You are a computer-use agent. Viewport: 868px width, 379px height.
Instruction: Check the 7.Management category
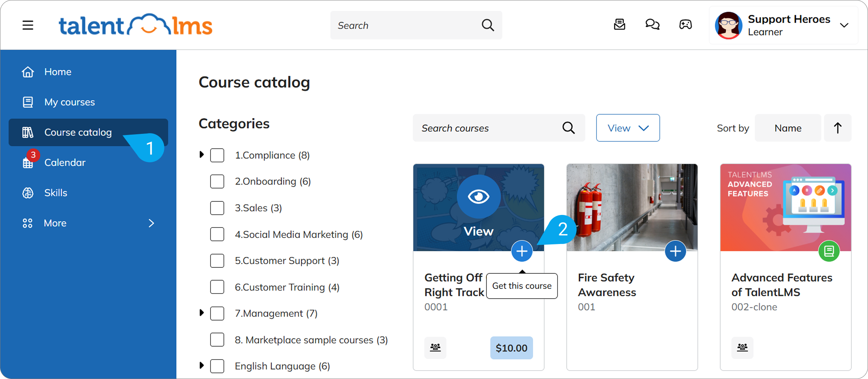tap(217, 313)
